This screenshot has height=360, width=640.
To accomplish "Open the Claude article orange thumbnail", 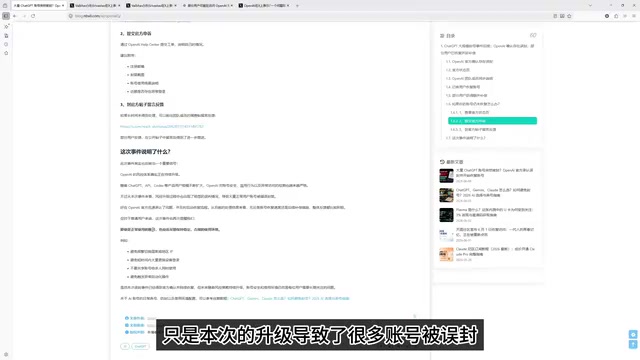I will coord(446,254).
